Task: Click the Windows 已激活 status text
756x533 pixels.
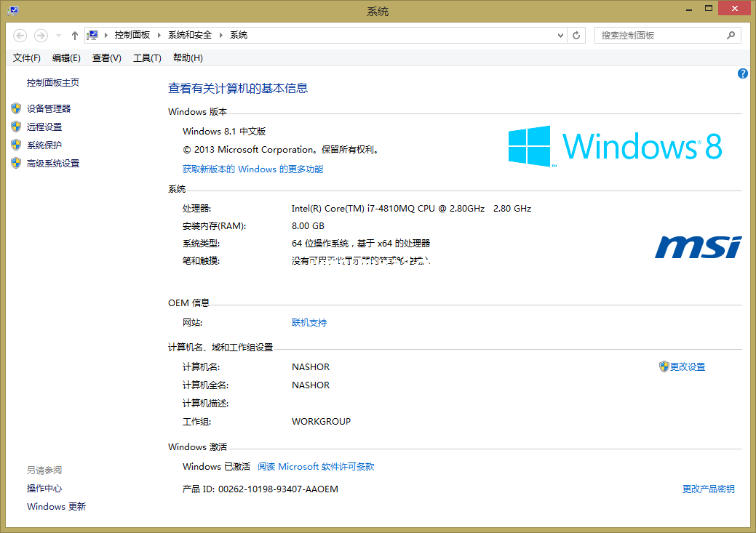Action: tap(217, 467)
